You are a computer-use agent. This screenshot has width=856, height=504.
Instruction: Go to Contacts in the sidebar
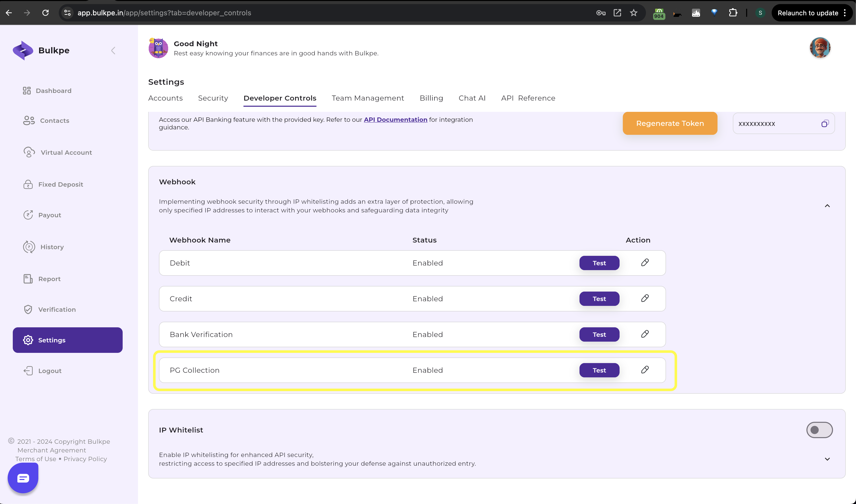click(x=46, y=121)
